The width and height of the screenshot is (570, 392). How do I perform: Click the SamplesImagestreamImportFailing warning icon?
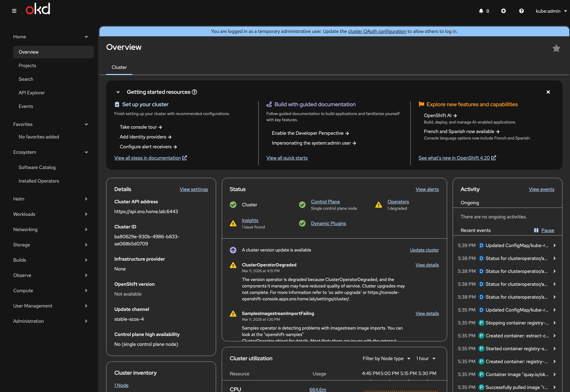click(x=233, y=314)
